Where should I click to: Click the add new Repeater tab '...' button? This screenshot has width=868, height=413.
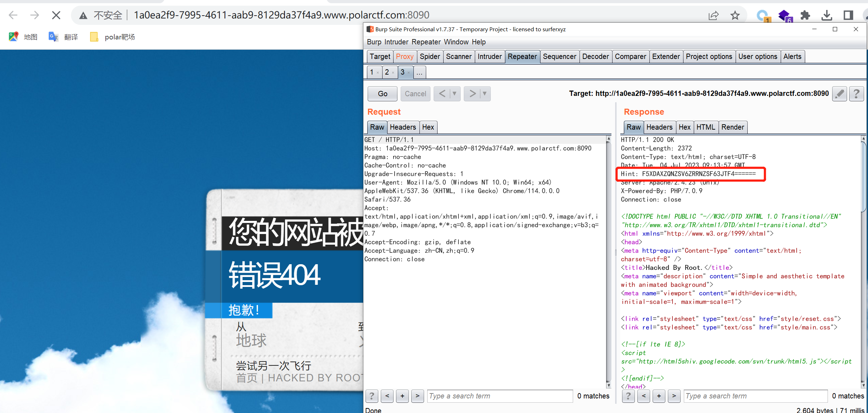click(419, 72)
